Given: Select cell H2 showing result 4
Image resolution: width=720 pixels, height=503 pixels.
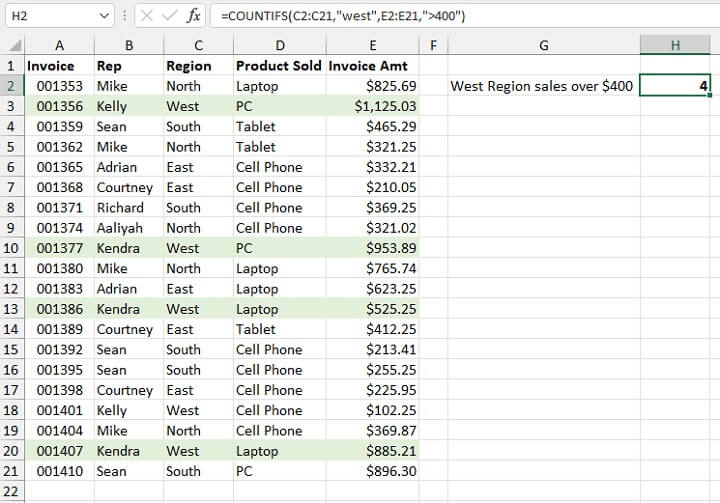Looking at the screenshot, I should (x=675, y=86).
